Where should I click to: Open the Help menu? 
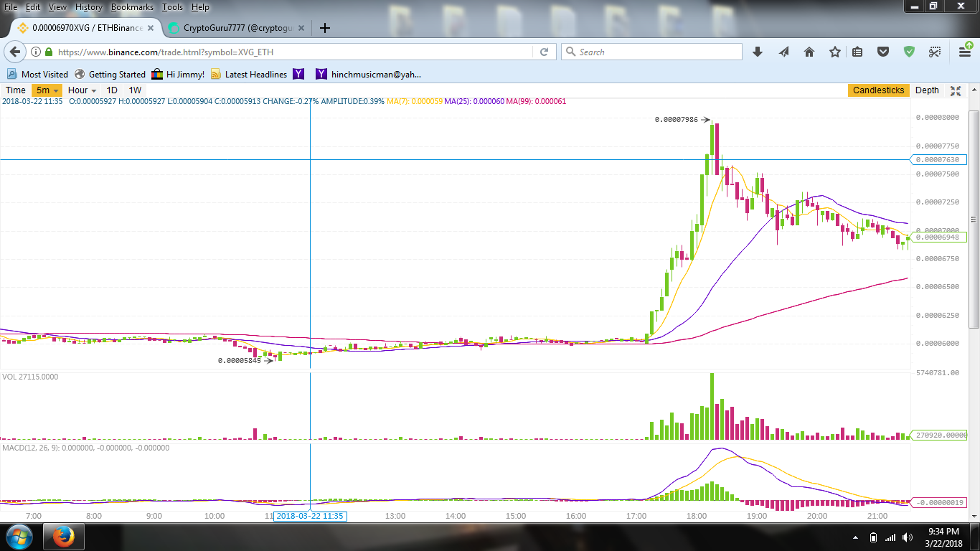[201, 7]
